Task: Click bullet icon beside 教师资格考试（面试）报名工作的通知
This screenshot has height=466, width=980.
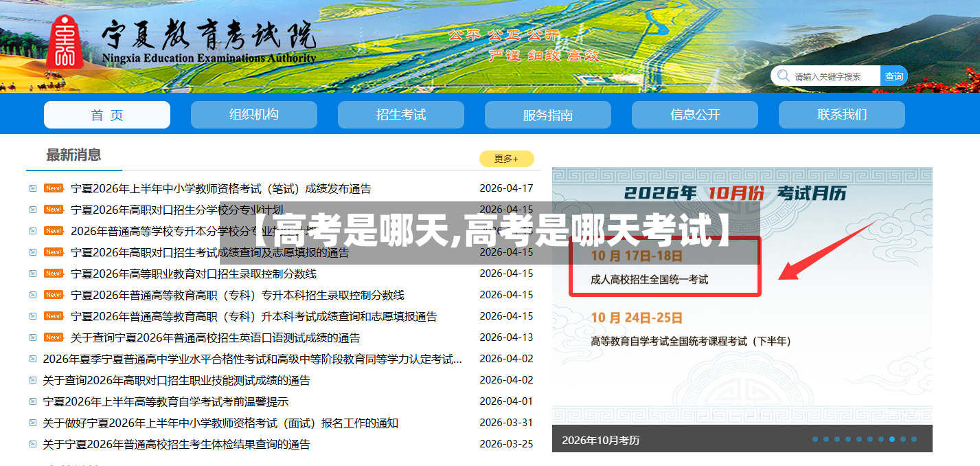Action: pos(33,423)
